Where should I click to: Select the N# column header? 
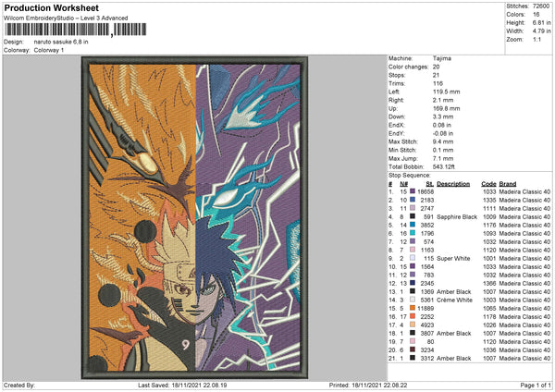click(x=404, y=184)
